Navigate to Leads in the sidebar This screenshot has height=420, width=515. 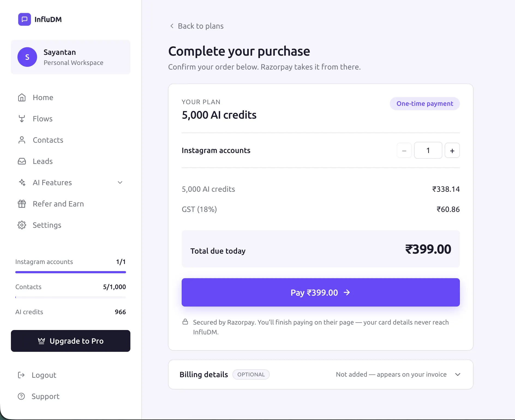pyautogui.click(x=70, y=161)
